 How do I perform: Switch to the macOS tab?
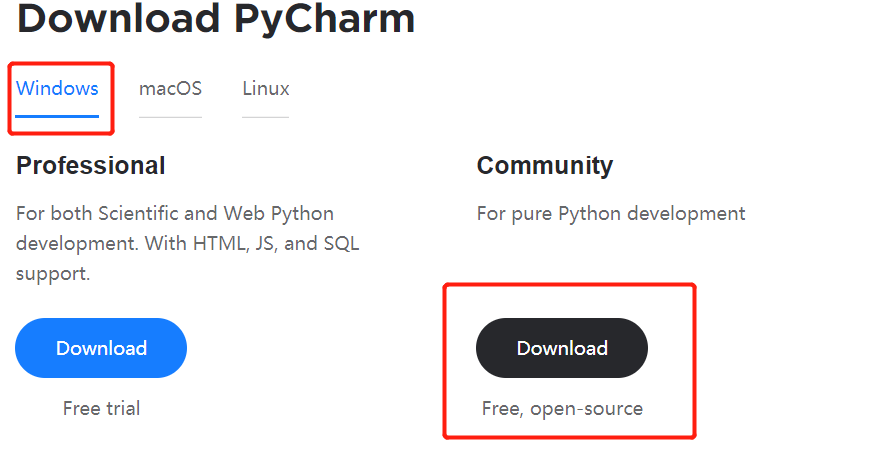[170, 88]
